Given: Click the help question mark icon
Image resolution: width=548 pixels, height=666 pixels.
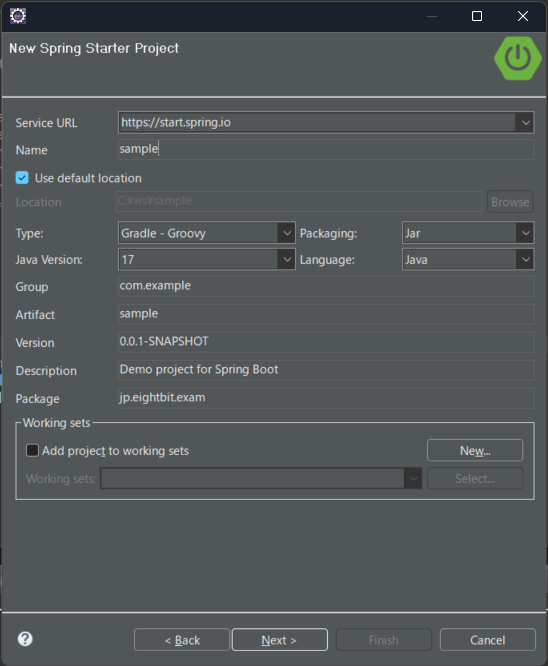Looking at the screenshot, I should [25, 639].
